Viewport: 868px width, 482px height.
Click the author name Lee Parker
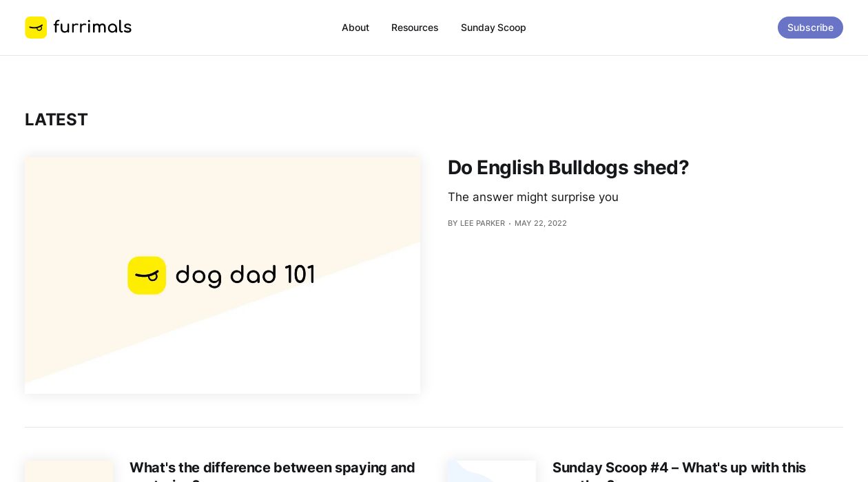tap(482, 223)
